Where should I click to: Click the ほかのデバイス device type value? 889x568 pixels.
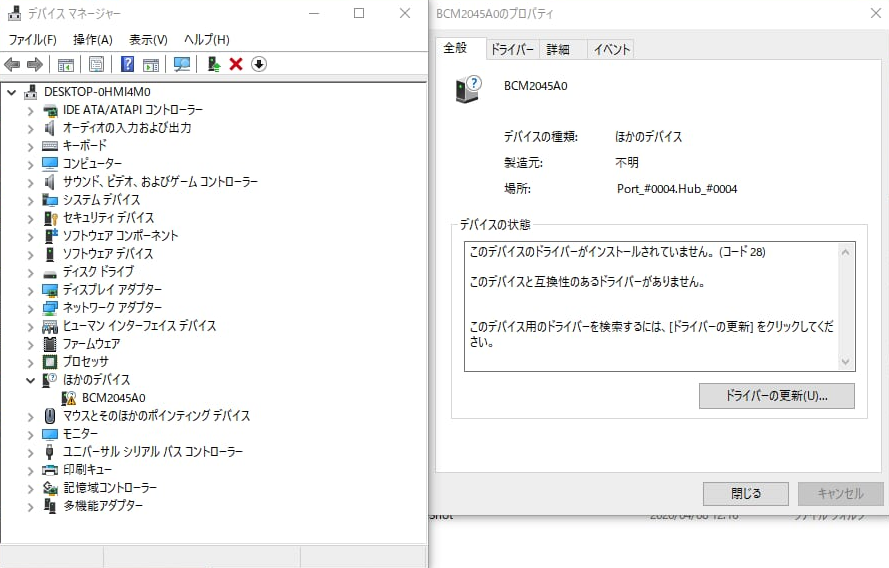click(649, 137)
